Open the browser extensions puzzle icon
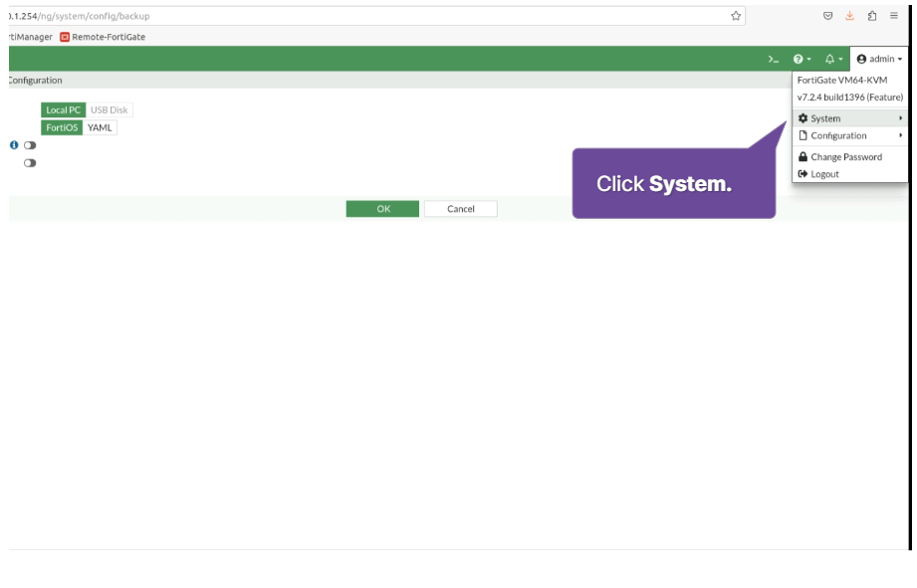Viewport: 917px width, 588px height. click(x=872, y=16)
